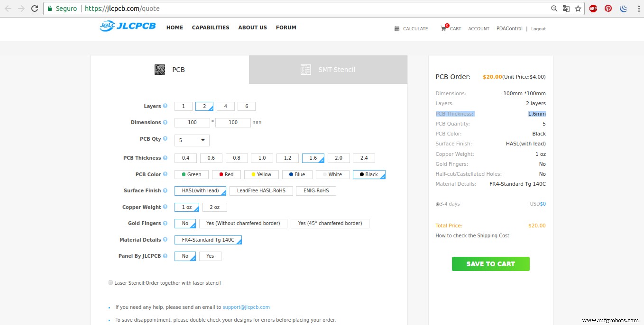Click the first Dimensions input field
The image size is (644, 325).
point(192,122)
